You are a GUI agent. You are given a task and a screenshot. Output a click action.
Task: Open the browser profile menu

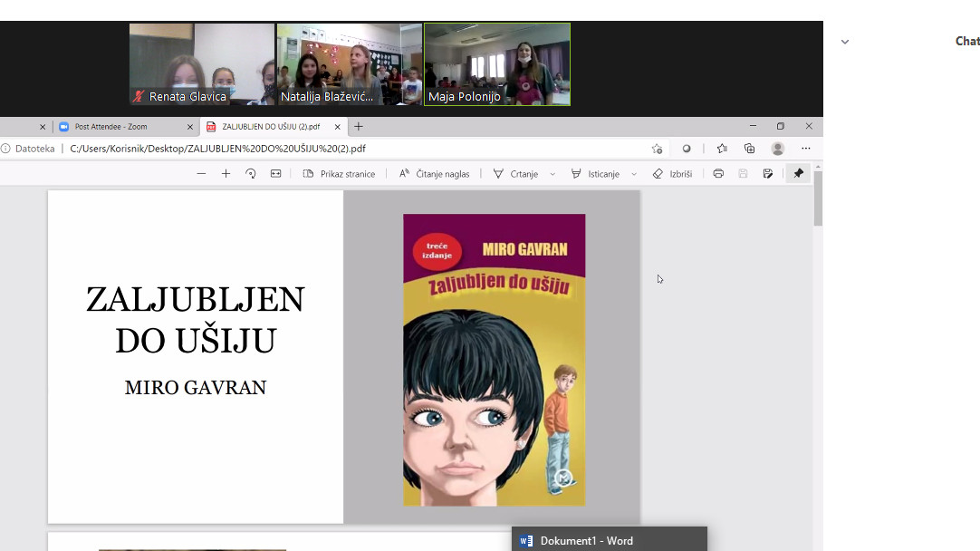click(x=777, y=149)
